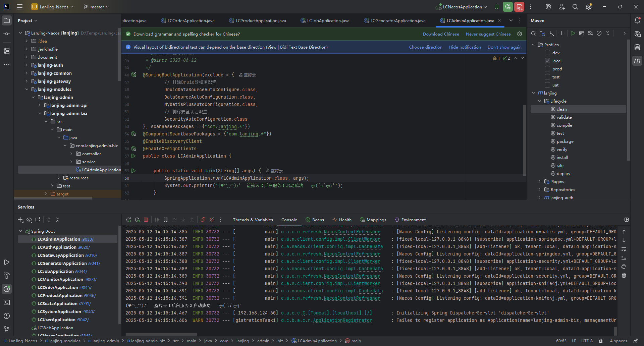
Task: Open the :9030/ port link of LCAdminApplication
Action: click(88, 239)
